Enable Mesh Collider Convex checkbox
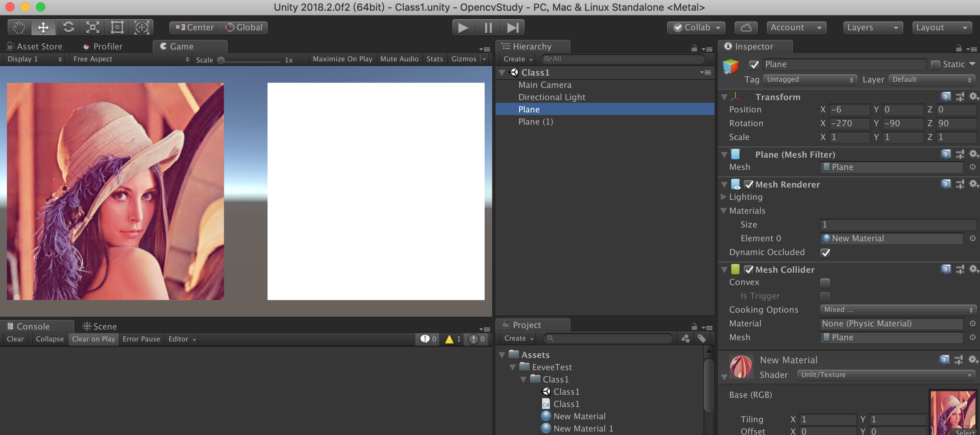This screenshot has width=980, height=435. point(824,282)
